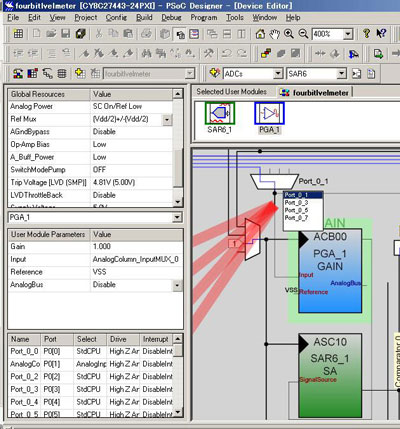This screenshot has height=429, width=400.
Task: Open the ADCs module category dropdown
Action: [x=278, y=73]
